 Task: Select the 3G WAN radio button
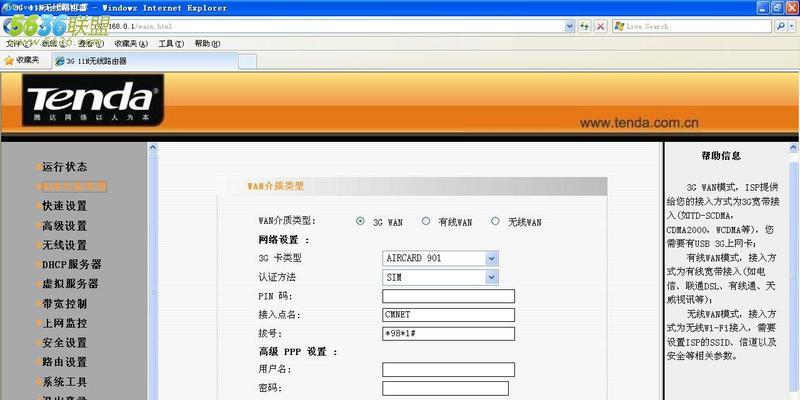(360, 221)
